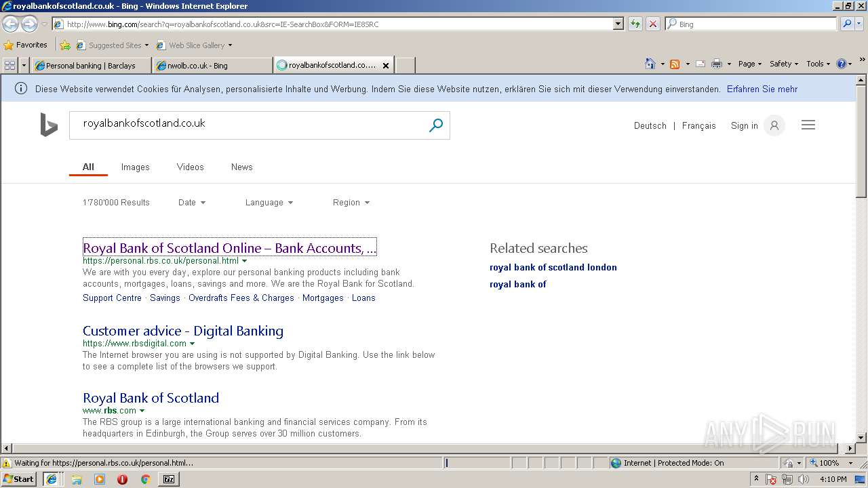
Task: Click the Sign in user avatar icon
Action: [x=774, y=125]
